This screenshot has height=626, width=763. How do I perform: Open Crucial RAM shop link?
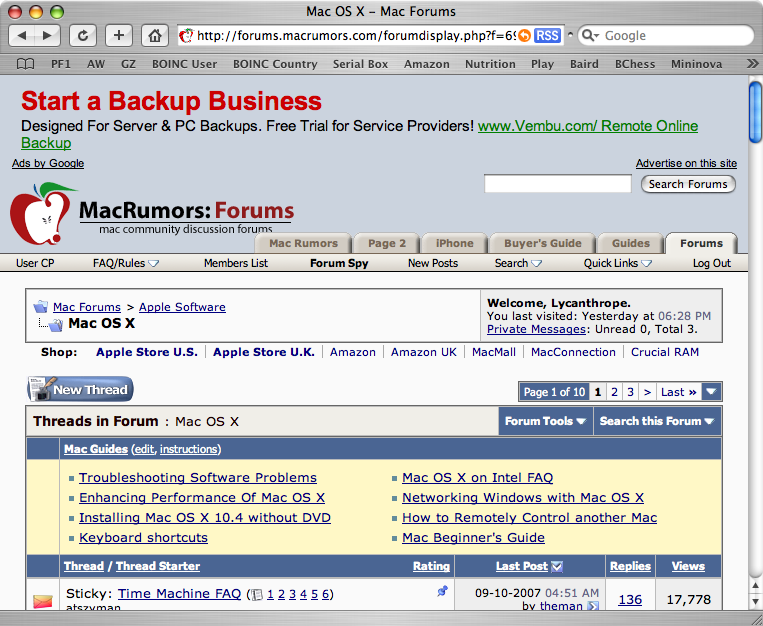pos(665,352)
